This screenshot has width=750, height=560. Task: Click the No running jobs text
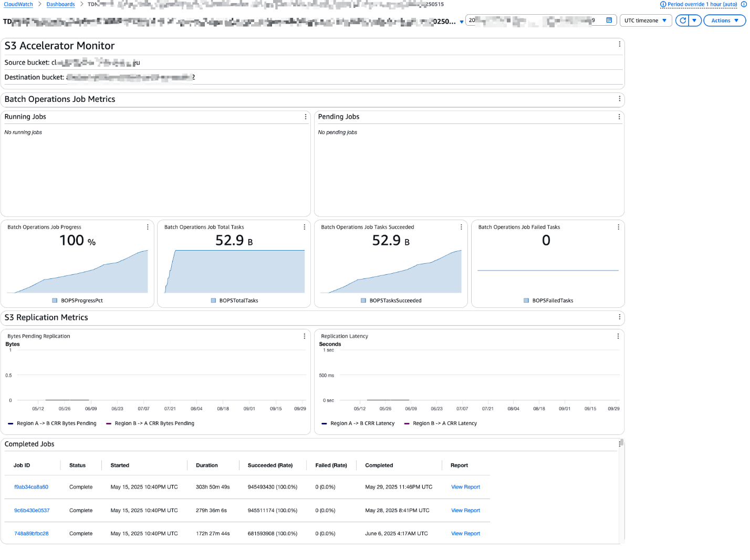23,132
